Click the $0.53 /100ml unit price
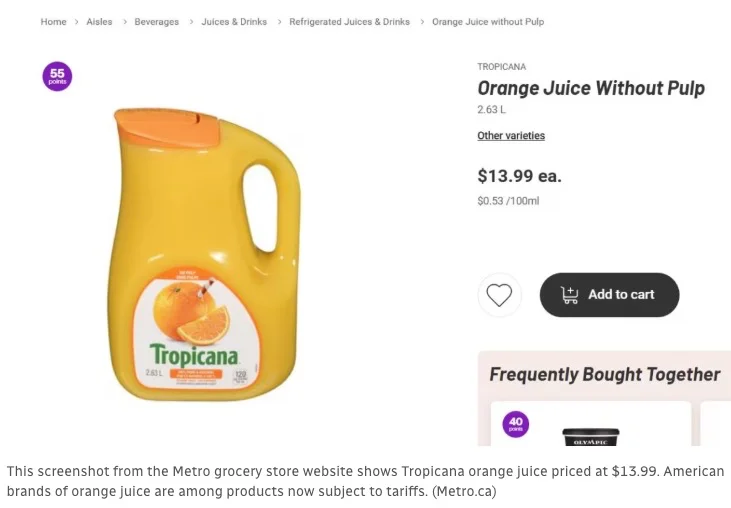731x508 pixels. [x=508, y=201]
